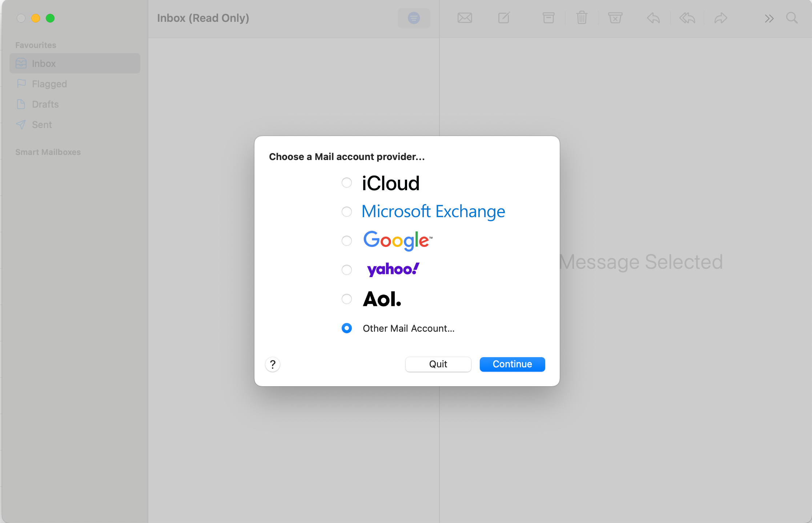
Task: Expand the toolbar overflow chevrons
Action: [769, 19]
